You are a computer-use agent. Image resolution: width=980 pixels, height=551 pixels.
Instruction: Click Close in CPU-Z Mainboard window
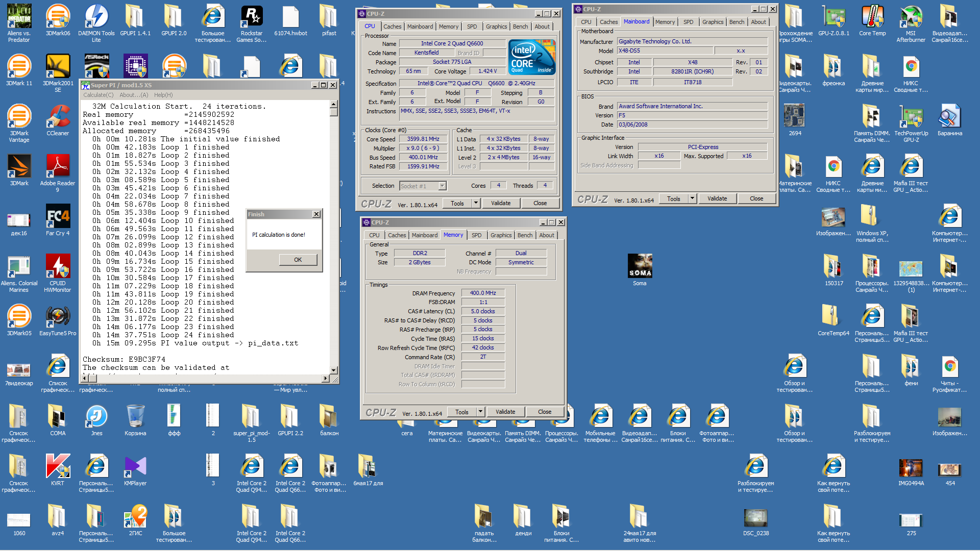[756, 198]
